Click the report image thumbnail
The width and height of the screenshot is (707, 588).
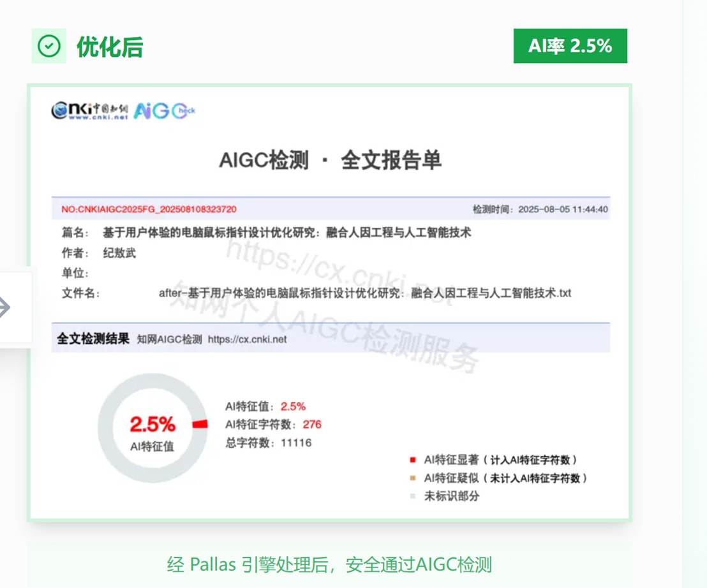click(x=330, y=303)
